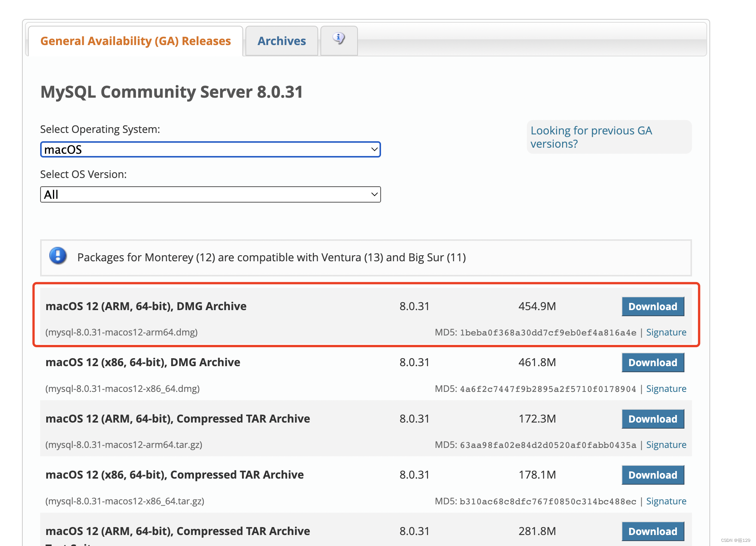Click the MD5 value 63aa98fa02e84d2d0520af0fabb0435a
This screenshot has height=546, width=756.
[548, 445]
